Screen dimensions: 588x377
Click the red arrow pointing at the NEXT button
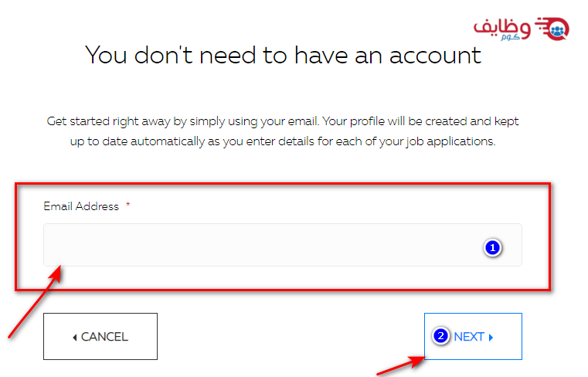pos(400,365)
